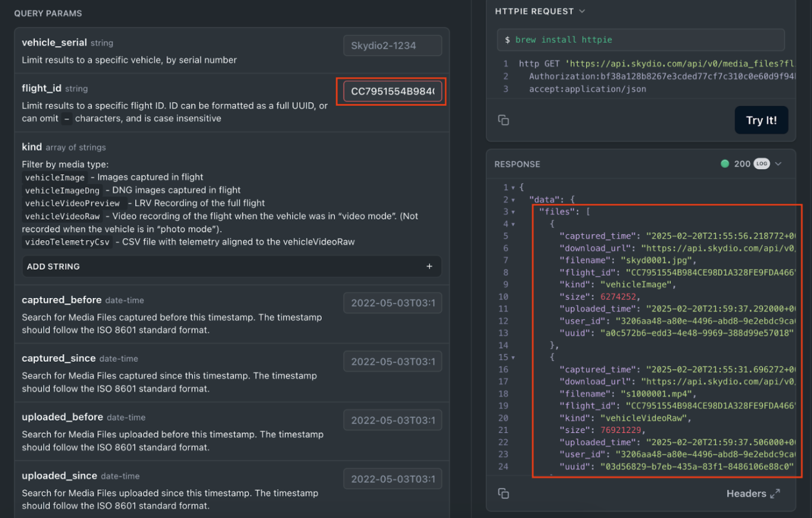Click the uuid value starting "a0c572b6"
The height and width of the screenshot is (518, 812).
point(697,333)
